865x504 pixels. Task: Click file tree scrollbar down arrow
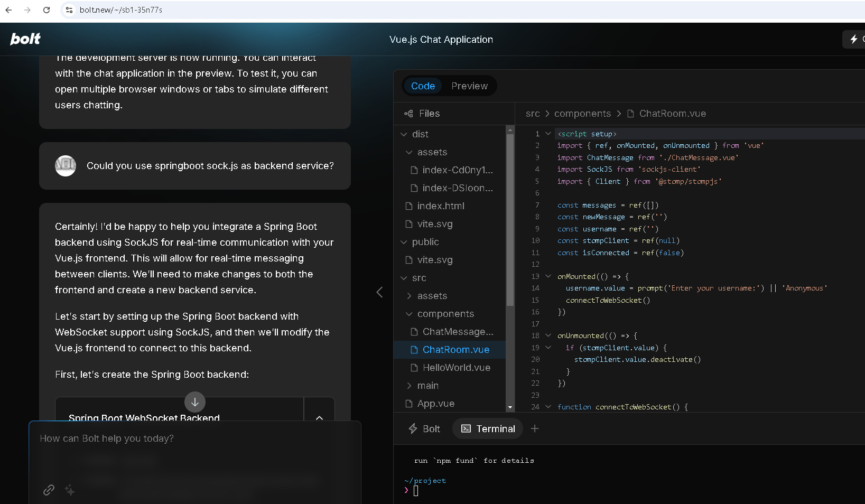pos(510,407)
